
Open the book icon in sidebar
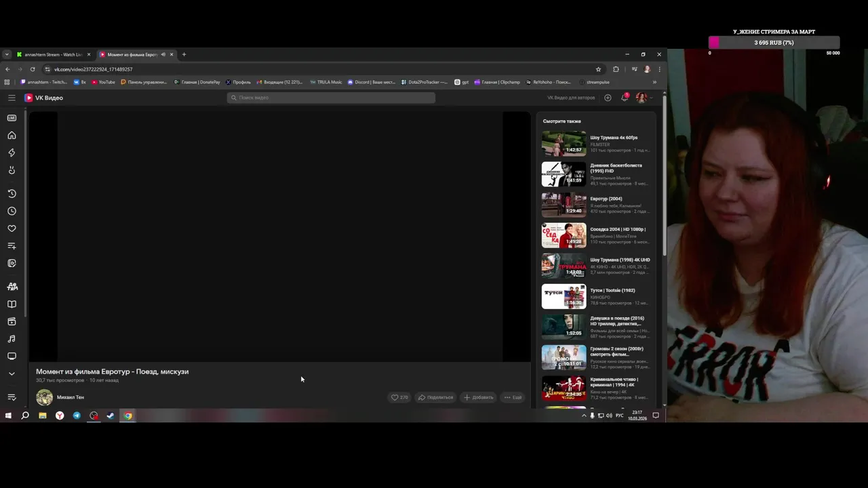click(x=12, y=304)
